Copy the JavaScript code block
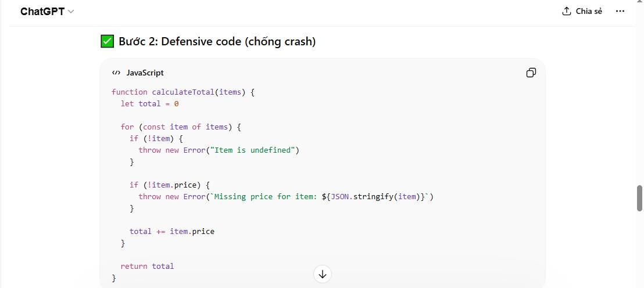The height and width of the screenshot is (288, 644). click(x=531, y=73)
